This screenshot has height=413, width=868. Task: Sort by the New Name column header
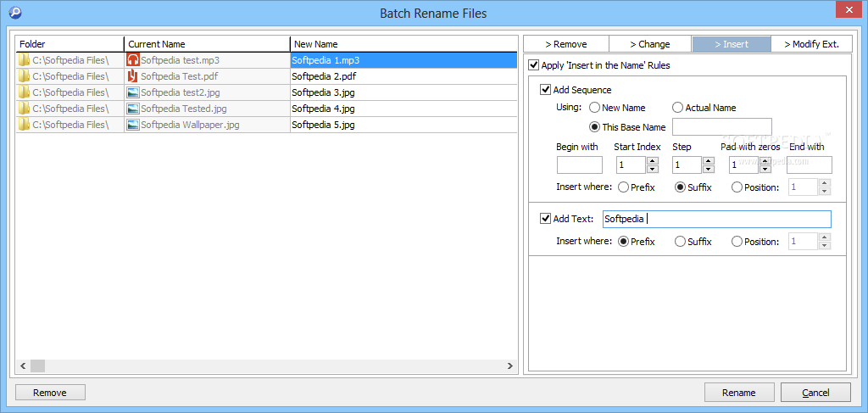(403, 44)
